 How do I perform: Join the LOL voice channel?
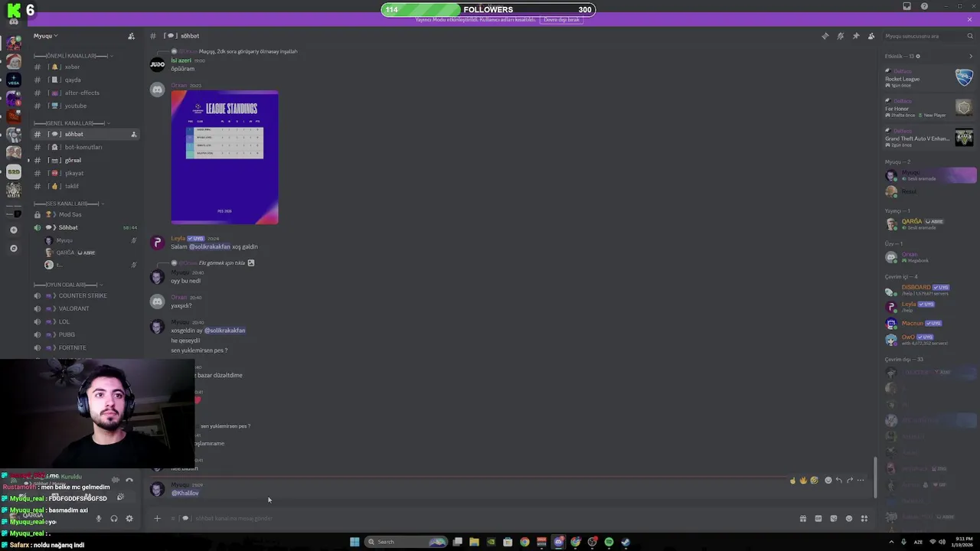tap(84, 321)
